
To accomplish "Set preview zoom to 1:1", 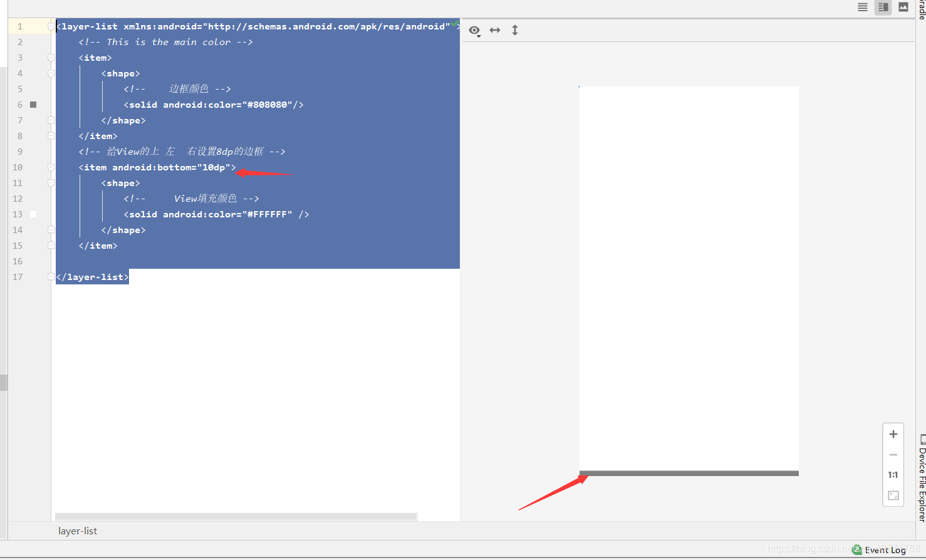I will tap(893, 475).
